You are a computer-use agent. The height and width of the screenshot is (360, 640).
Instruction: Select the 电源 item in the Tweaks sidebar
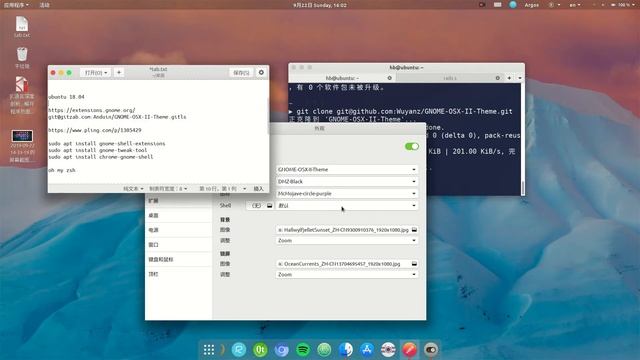(178, 230)
